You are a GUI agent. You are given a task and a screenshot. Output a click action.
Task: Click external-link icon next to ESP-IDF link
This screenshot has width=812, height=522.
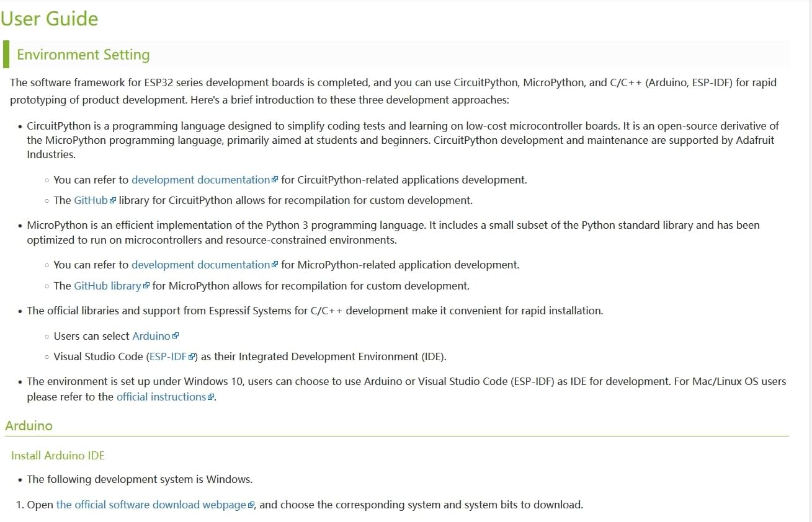tap(192, 357)
